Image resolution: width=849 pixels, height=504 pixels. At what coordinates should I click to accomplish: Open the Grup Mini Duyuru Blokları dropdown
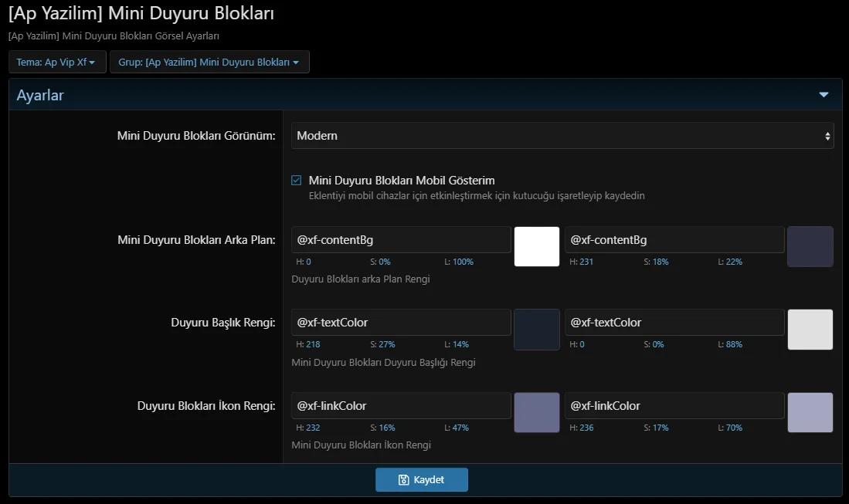click(x=209, y=62)
